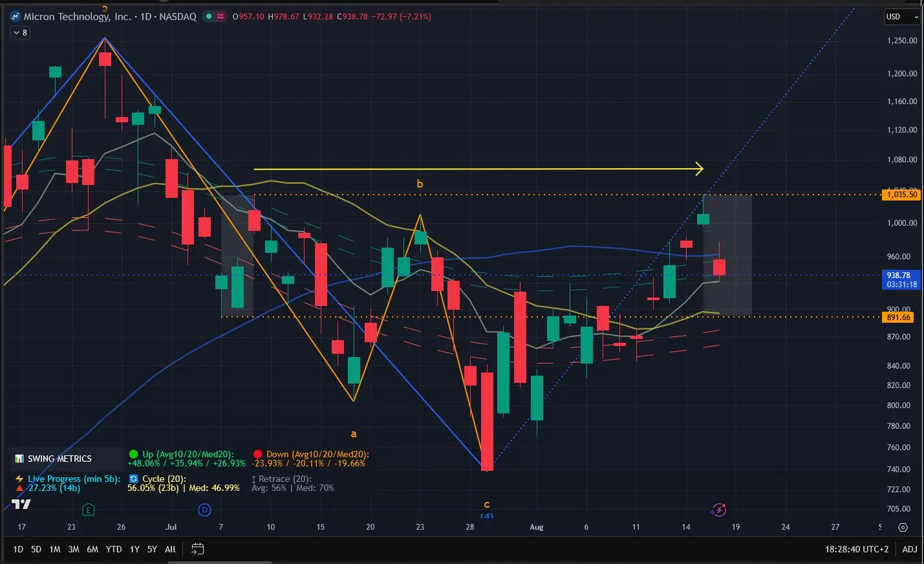
Task: Click the pink approximate-sign data icon
Action: click(220, 16)
